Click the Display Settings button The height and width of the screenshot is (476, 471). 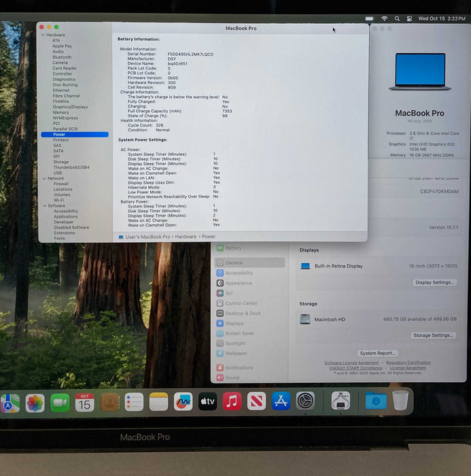tap(434, 282)
